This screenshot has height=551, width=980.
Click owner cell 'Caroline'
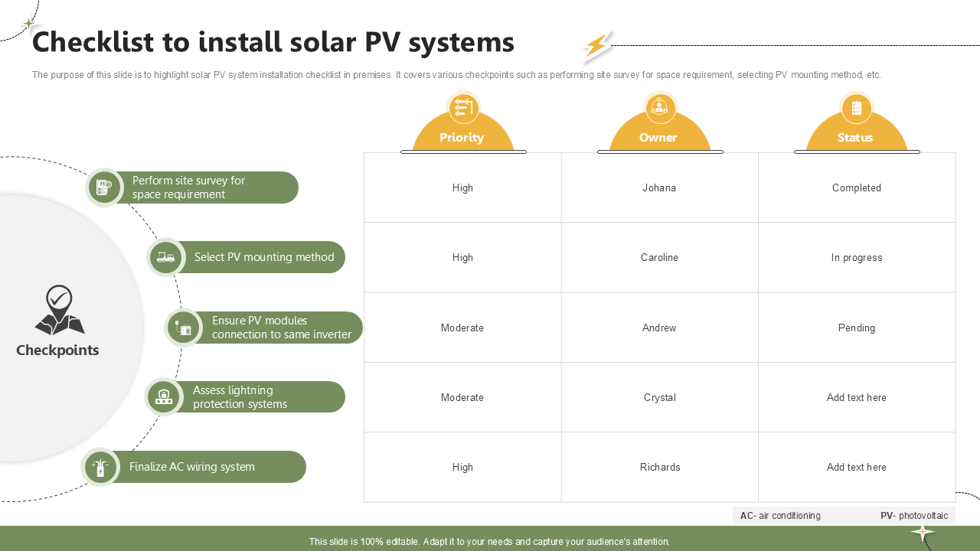pos(659,257)
